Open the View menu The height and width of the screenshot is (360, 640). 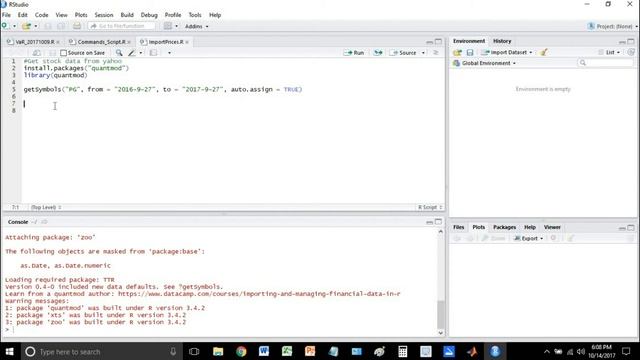62,15
